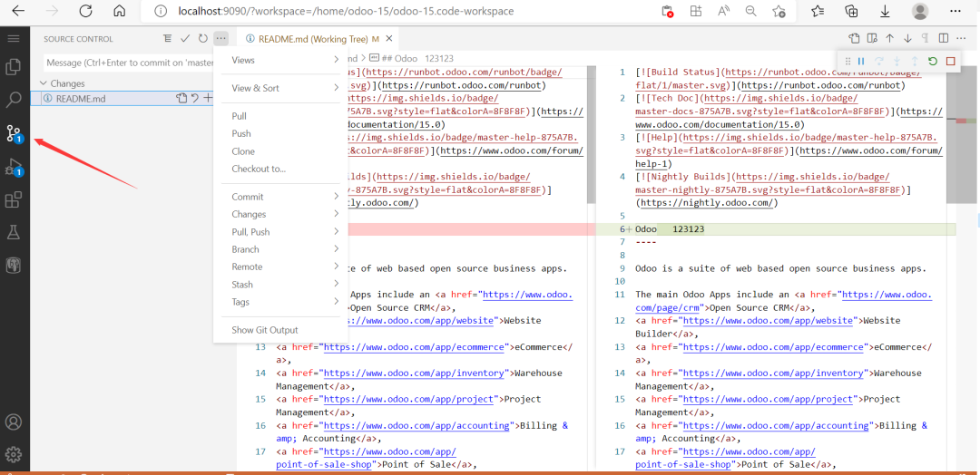Close the Source Control more actions button
The height and width of the screenshot is (475, 980).
pyautogui.click(x=220, y=39)
